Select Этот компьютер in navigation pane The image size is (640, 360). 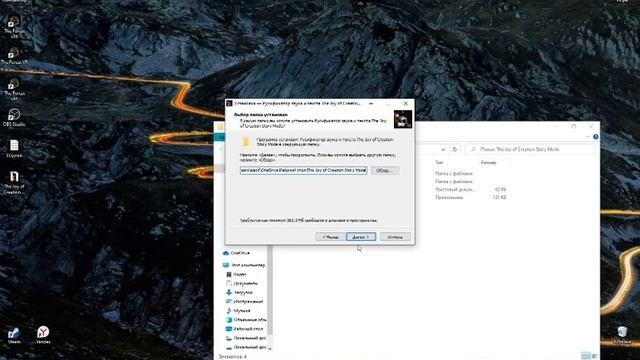(x=248, y=265)
